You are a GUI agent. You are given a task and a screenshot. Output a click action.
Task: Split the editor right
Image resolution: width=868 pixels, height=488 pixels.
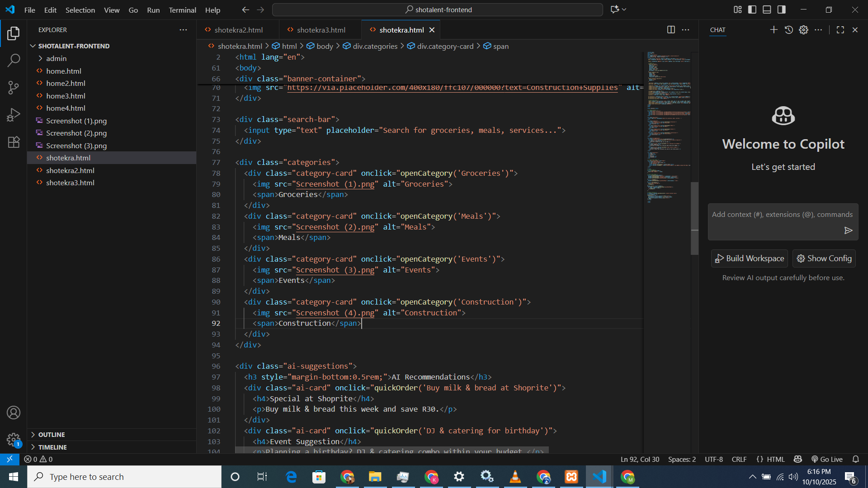click(x=671, y=30)
